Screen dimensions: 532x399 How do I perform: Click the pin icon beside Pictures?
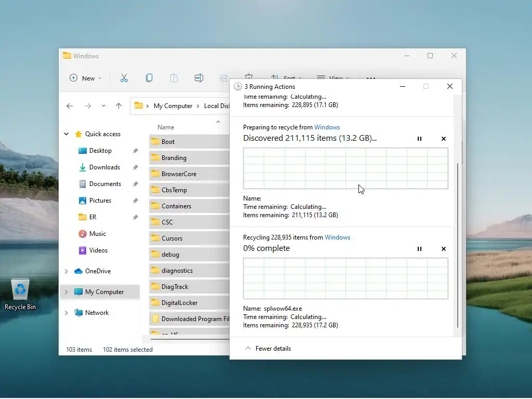(136, 201)
